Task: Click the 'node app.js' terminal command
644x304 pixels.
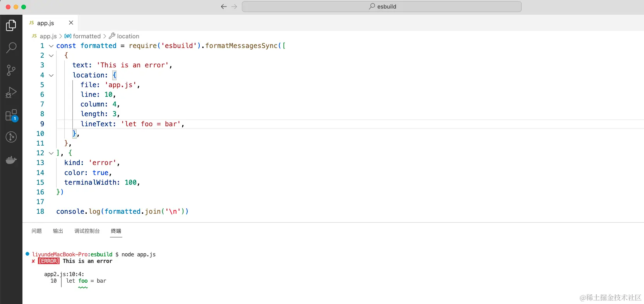Action: tap(139, 254)
